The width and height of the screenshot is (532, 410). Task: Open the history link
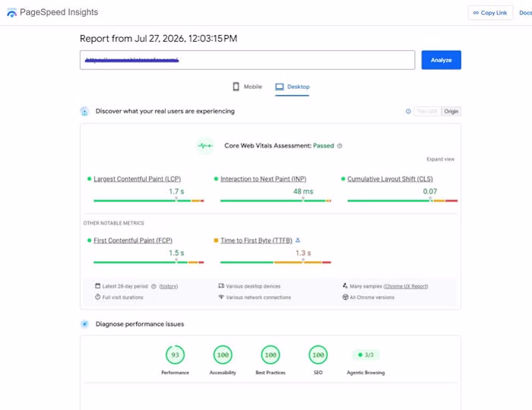tap(169, 286)
